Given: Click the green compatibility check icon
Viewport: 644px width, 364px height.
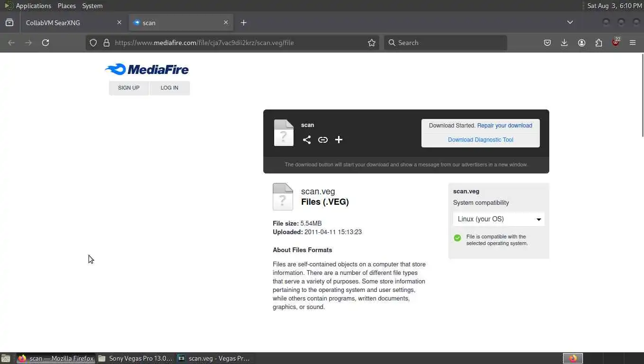Looking at the screenshot, I should click(x=457, y=238).
